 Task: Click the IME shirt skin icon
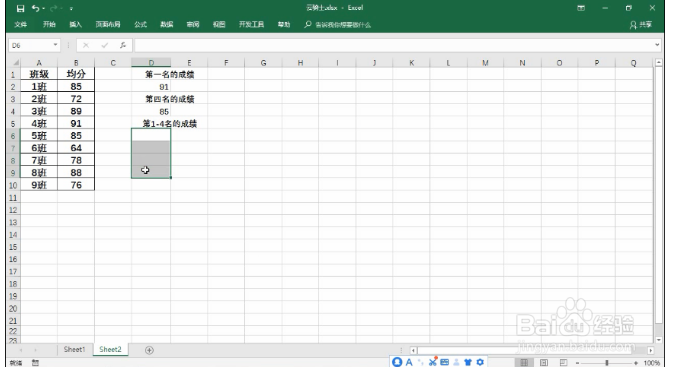[468, 363]
